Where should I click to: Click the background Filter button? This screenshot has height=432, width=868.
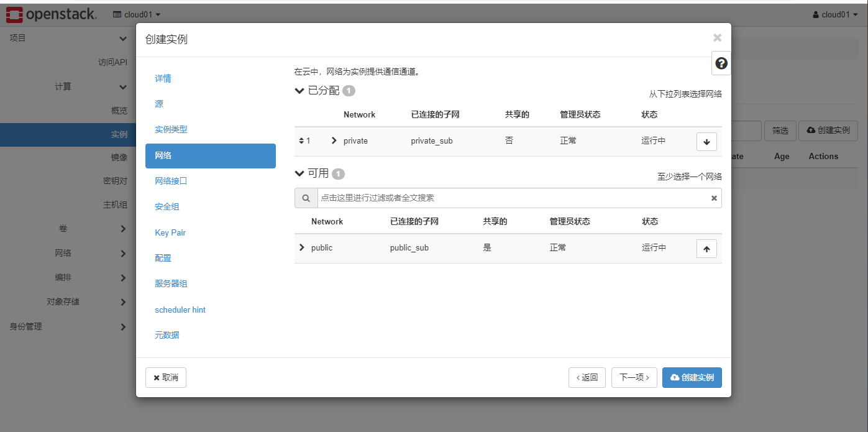click(780, 131)
